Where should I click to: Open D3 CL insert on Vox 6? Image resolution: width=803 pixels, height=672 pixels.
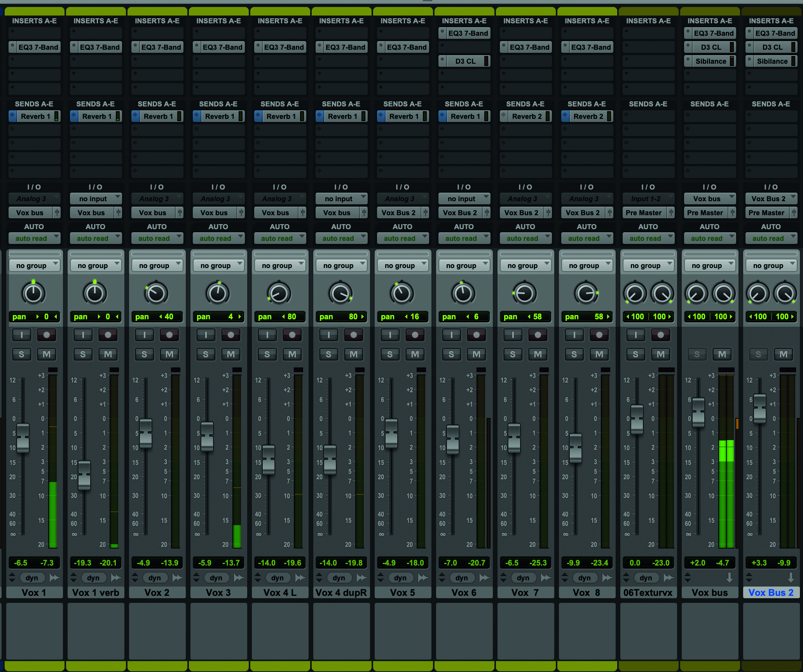(x=465, y=61)
